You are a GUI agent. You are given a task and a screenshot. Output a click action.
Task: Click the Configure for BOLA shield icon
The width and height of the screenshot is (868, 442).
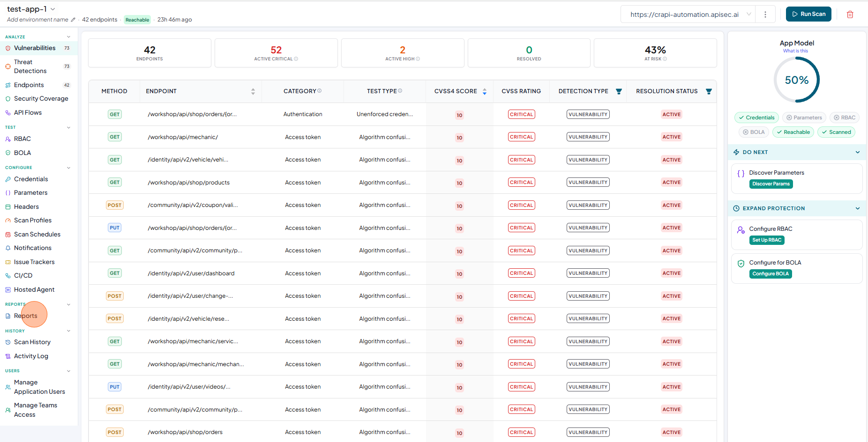coord(741,264)
